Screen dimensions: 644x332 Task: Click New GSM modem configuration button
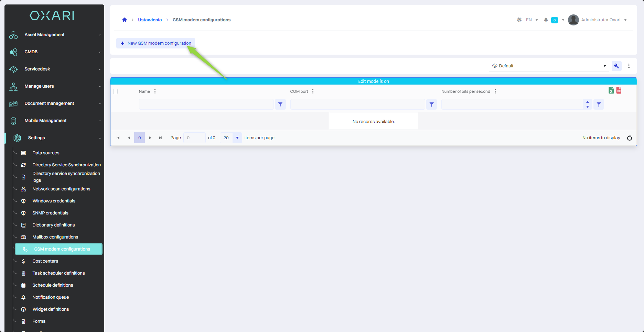click(x=156, y=43)
